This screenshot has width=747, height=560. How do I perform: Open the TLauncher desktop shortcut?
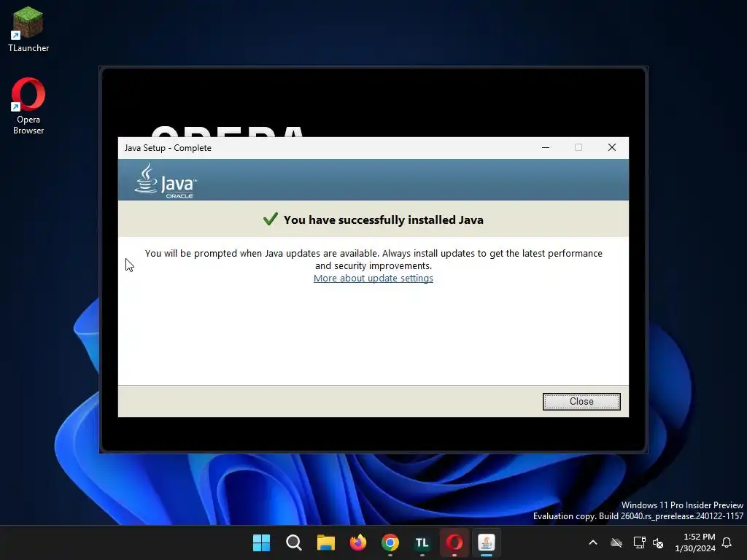[x=28, y=29]
